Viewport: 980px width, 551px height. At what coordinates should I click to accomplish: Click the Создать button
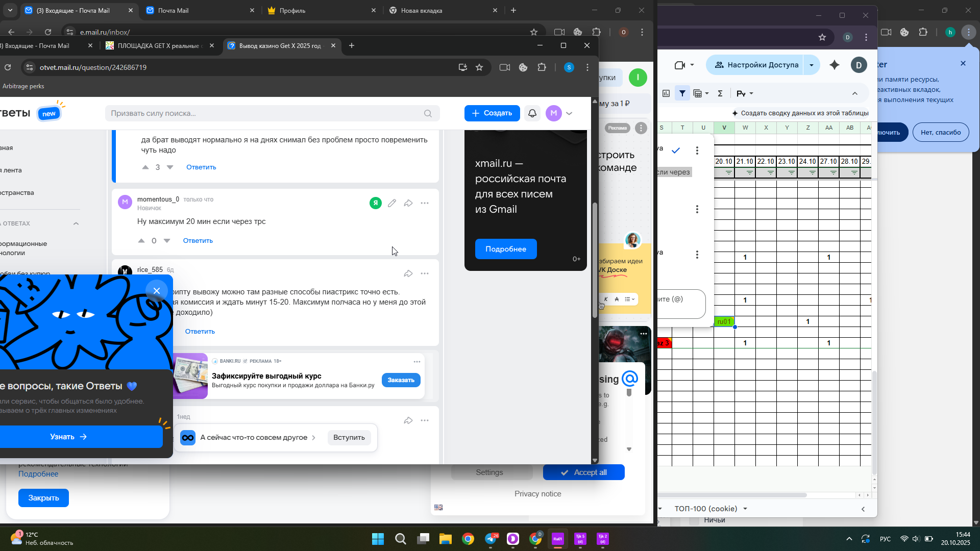[492, 113]
